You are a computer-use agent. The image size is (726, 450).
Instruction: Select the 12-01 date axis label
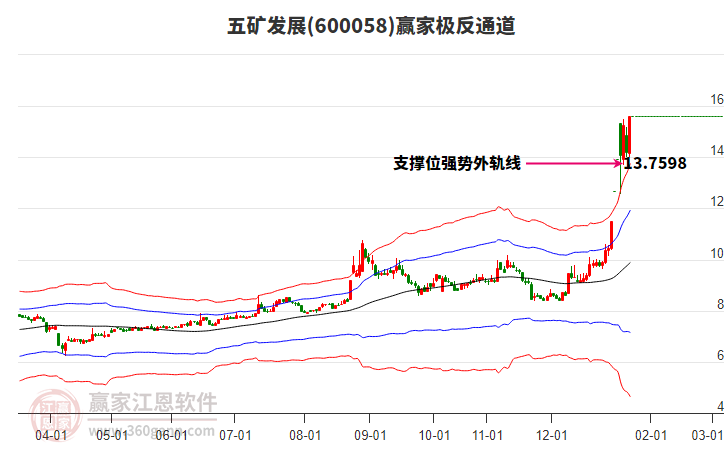coord(551,435)
